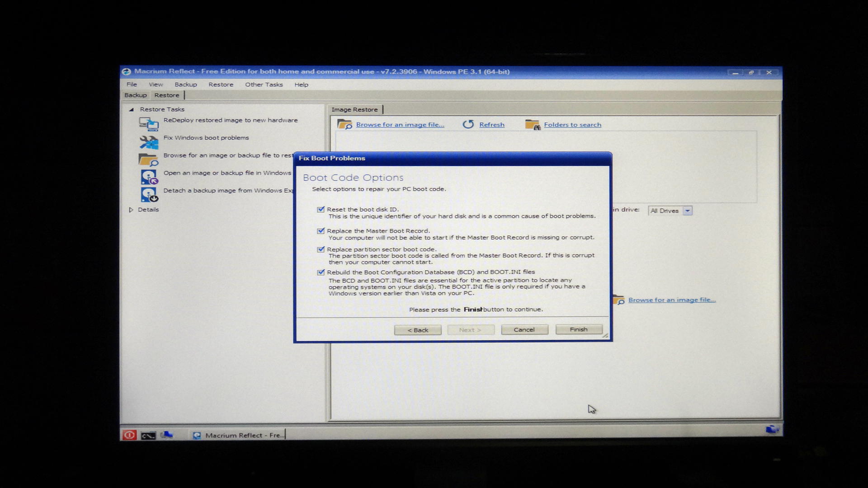Click ReDeploy restored image to new hardware
This screenshot has height=488, width=868.
(231, 120)
